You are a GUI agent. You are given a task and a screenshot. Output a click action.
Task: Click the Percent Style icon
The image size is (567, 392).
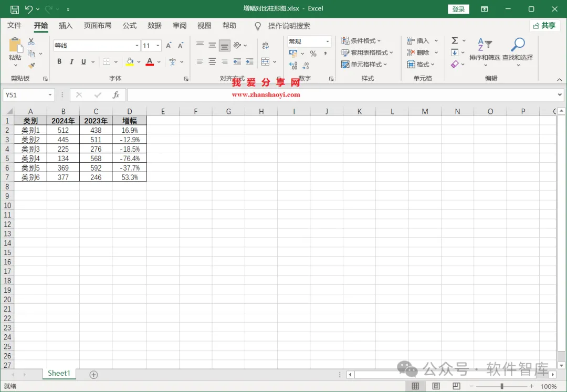coord(313,54)
